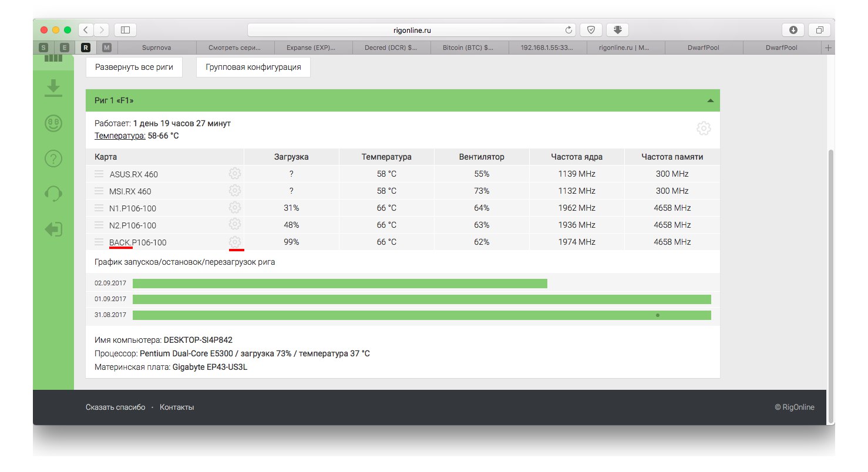The width and height of the screenshot is (868, 472).
Task: Reload the page in address bar
Action: tap(568, 30)
